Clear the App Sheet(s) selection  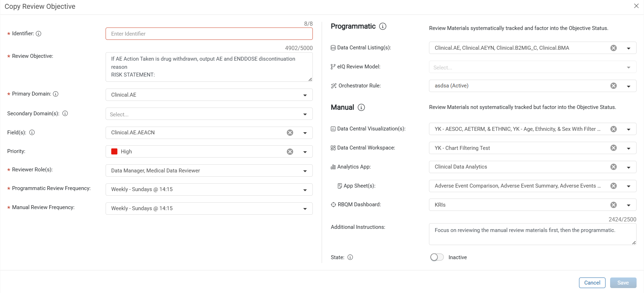pyautogui.click(x=614, y=186)
